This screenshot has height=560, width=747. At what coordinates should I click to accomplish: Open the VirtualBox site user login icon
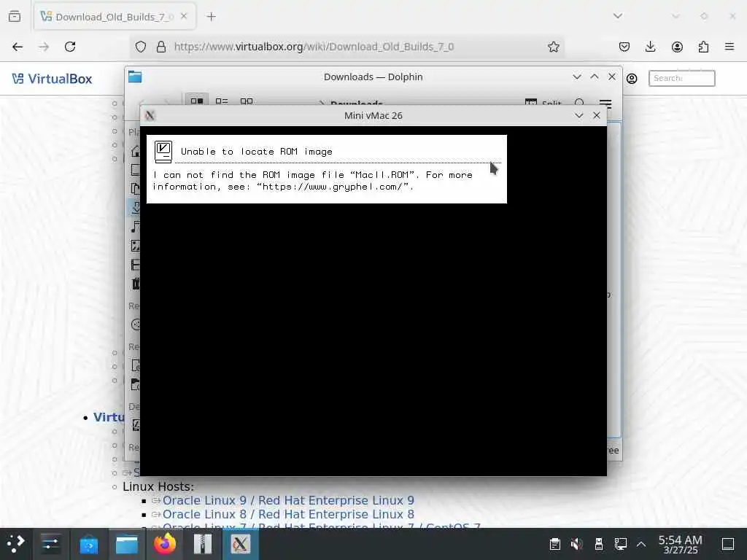pos(632,79)
